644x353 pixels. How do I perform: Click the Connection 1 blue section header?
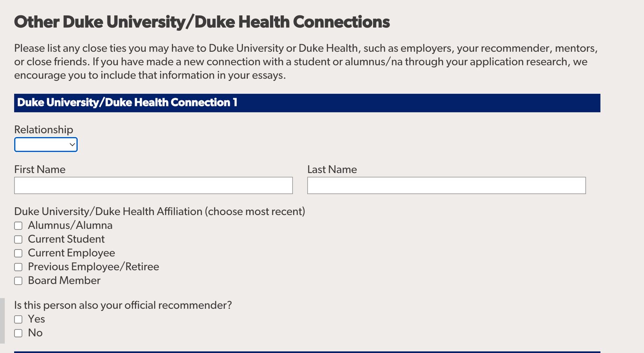307,103
